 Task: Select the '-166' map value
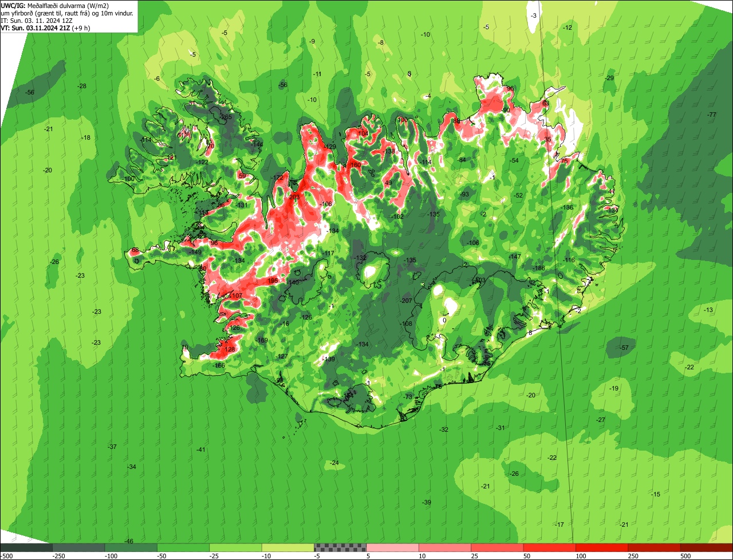click(219, 365)
